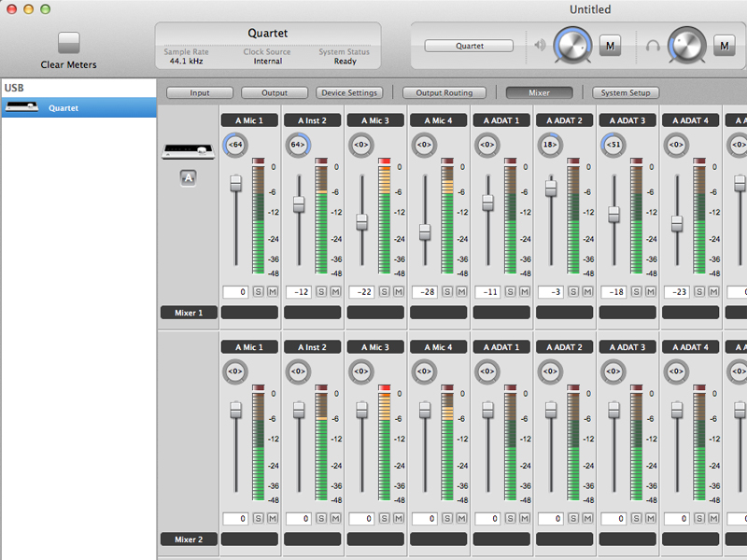Select the Mixer tab
747x560 pixels.
[x=540, y=92]
